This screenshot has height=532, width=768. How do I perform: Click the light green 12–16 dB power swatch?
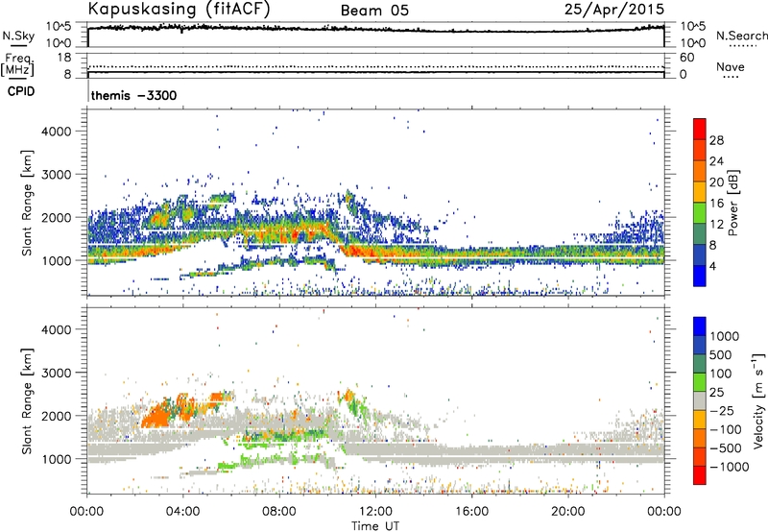[x=700, y=213]
